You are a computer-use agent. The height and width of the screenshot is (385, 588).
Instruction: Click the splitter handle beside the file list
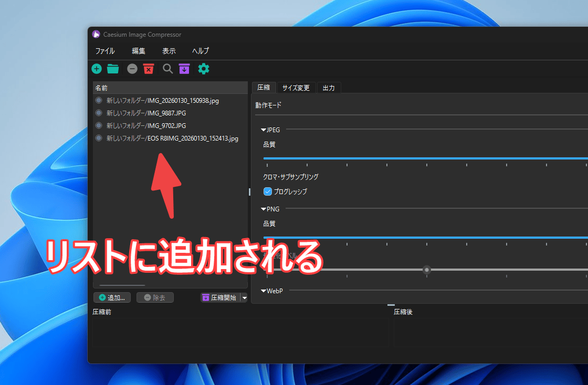pyautogui.click(x=249, y=192)
